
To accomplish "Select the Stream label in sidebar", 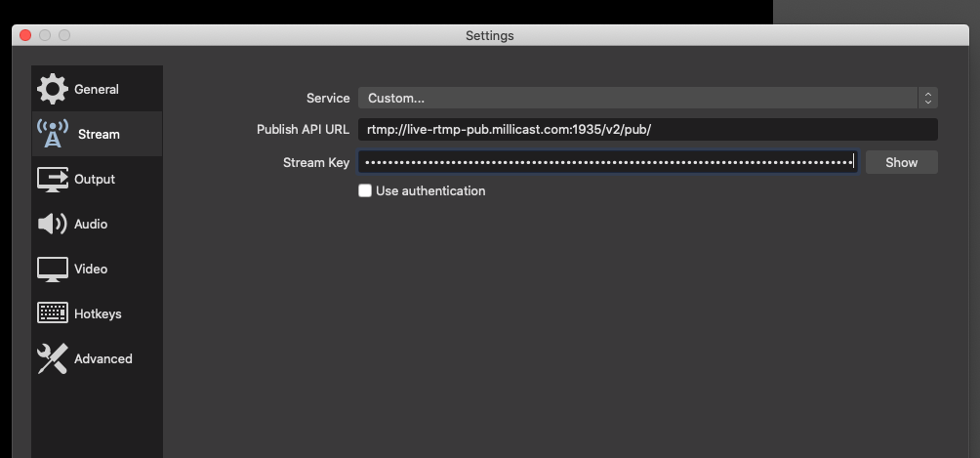I will [99, 134].
